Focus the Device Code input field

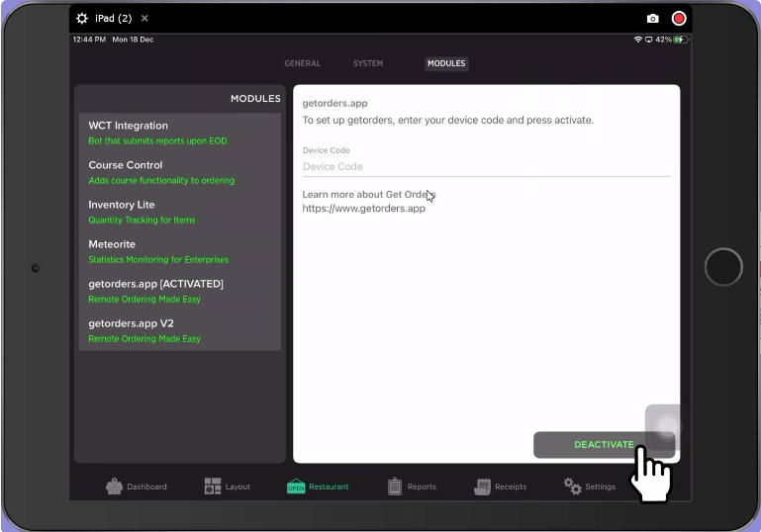(486, 167)
